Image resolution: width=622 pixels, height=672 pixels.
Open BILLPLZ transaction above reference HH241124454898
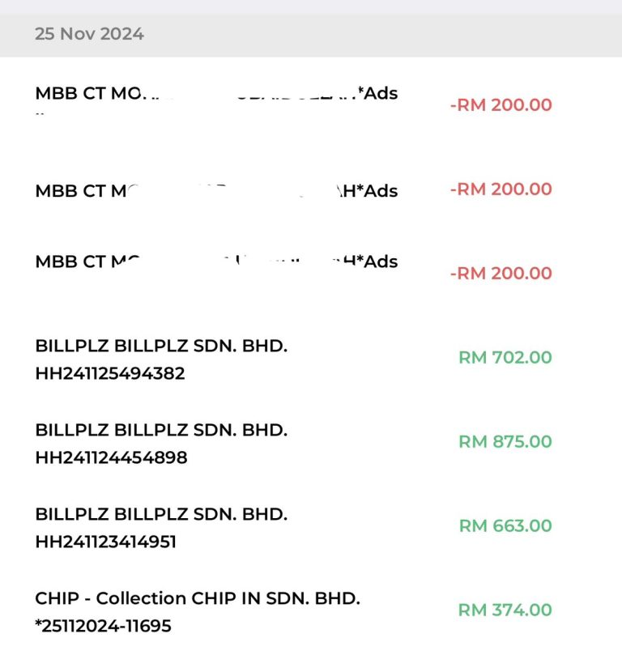point(161,430)
